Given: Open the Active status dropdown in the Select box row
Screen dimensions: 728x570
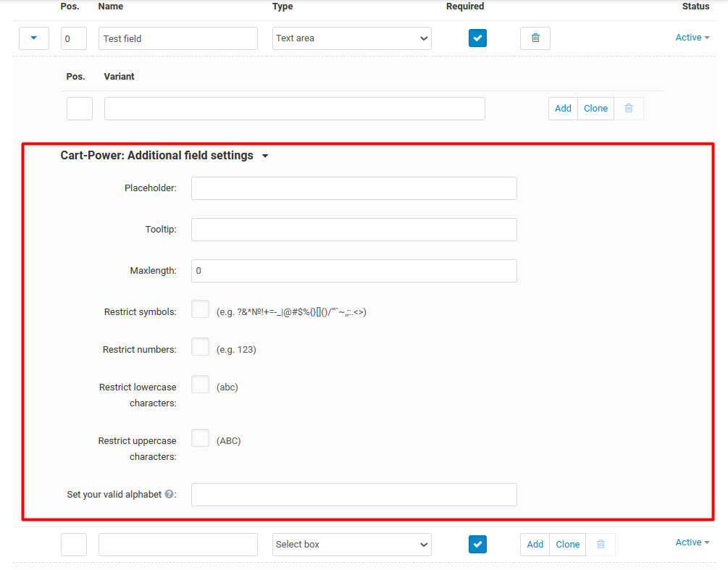Looking at the screenshot, I should pyautogui.click(x=693, y=542).
